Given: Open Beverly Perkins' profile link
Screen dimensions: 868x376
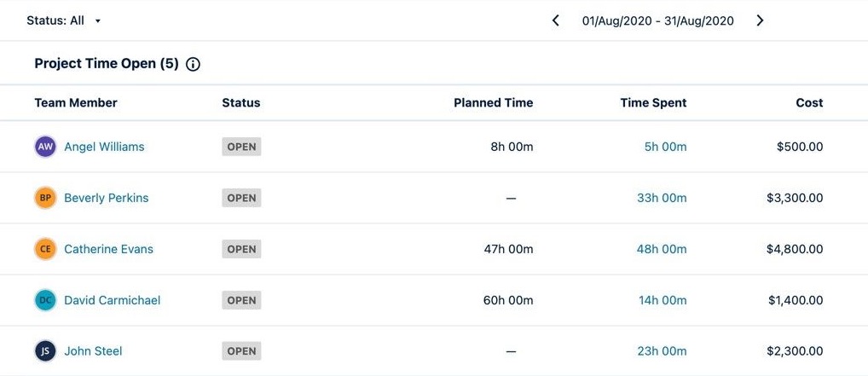Looking at the screenshot, I should (107, 198).
